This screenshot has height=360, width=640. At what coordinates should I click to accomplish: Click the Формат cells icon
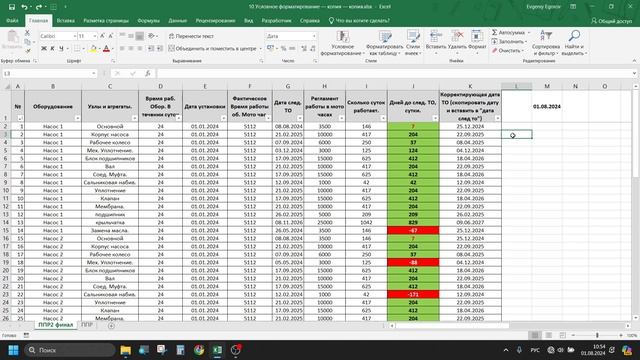476,37
